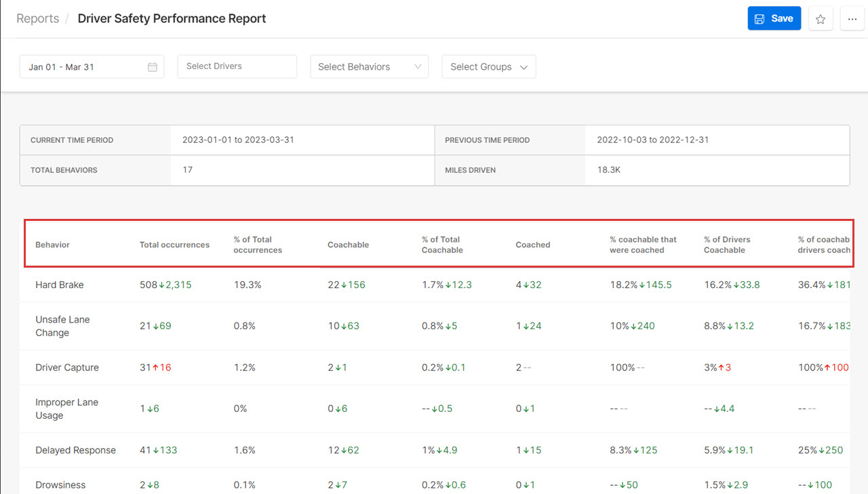Screen dimensions: 868x494
Task: Select the Improper Lane Usage row
Action: (66, 408)
